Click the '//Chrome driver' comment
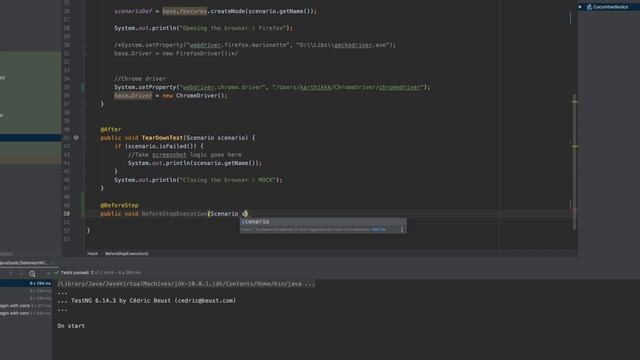 (x=140, y=79)
